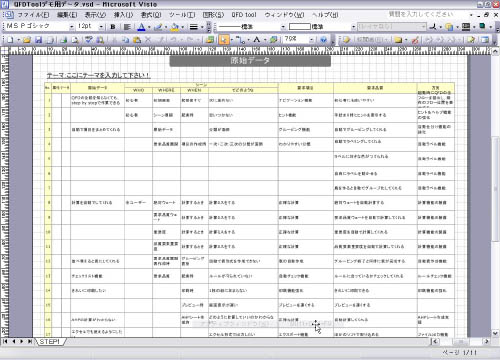Click the Undo arrow icon

173,40
